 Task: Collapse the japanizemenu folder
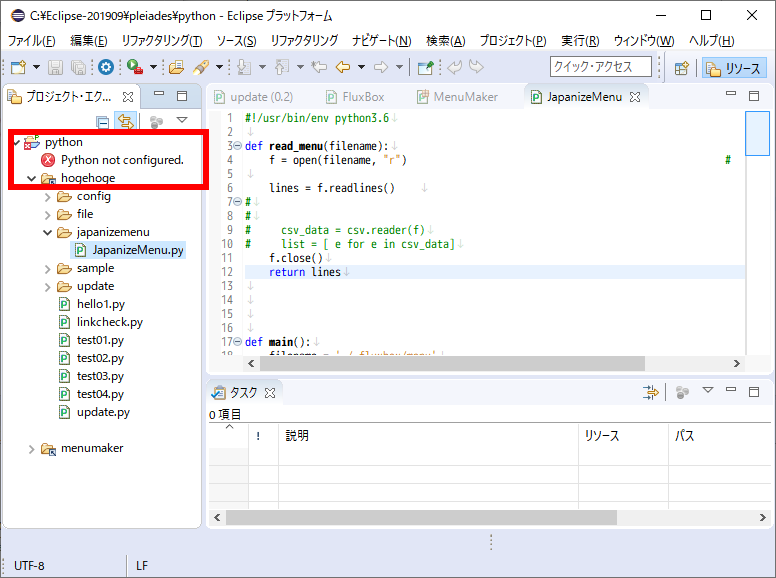[x=48, y=233]
